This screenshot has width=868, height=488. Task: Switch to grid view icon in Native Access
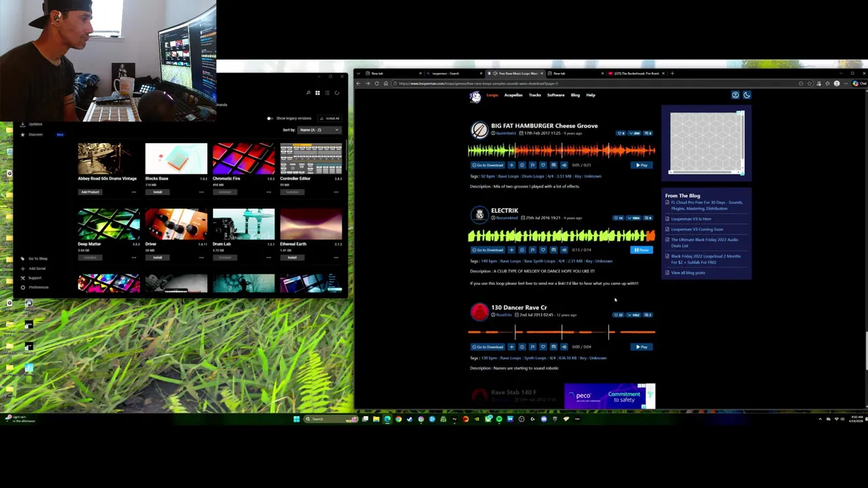pyautogui.click(x=317, y=93)
